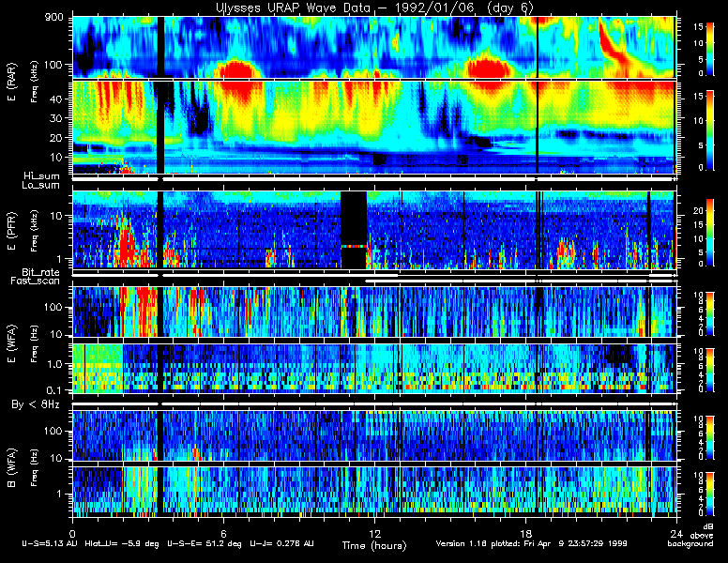Select the 'B (WFA)' vertical axis label

(x=11, y=468)
